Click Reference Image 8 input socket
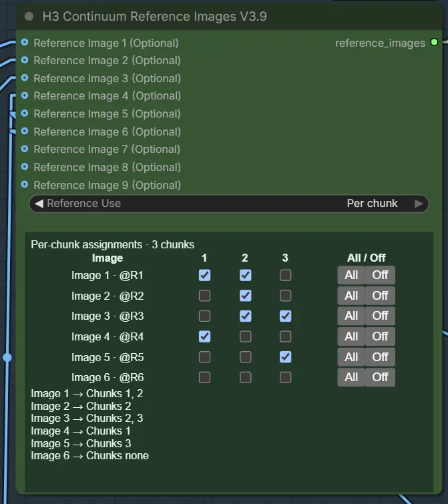The height and width of the screenshot is (504, 448). pyautogui.click(x=25, y=166)
